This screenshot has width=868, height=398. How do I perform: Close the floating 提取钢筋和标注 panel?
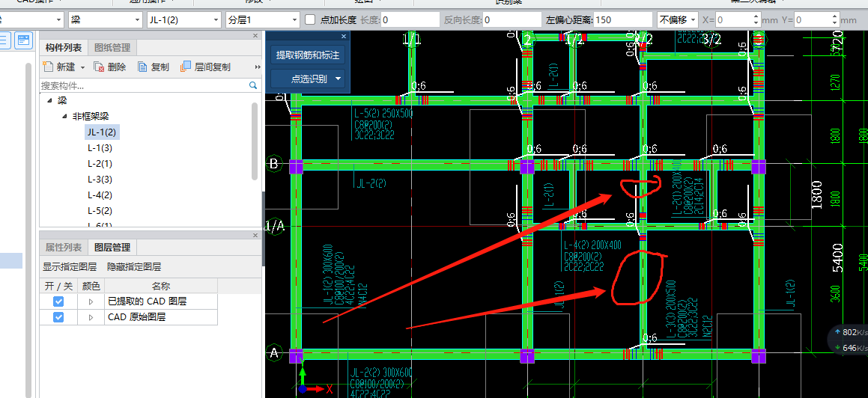343,37
